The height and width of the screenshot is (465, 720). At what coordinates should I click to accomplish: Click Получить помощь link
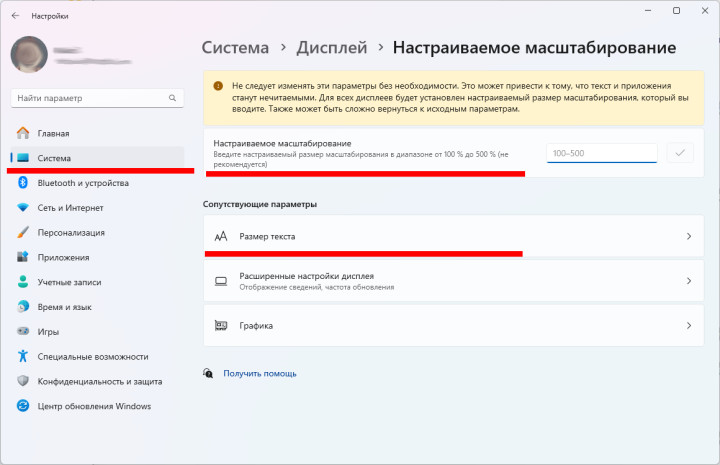coord(260,373)
